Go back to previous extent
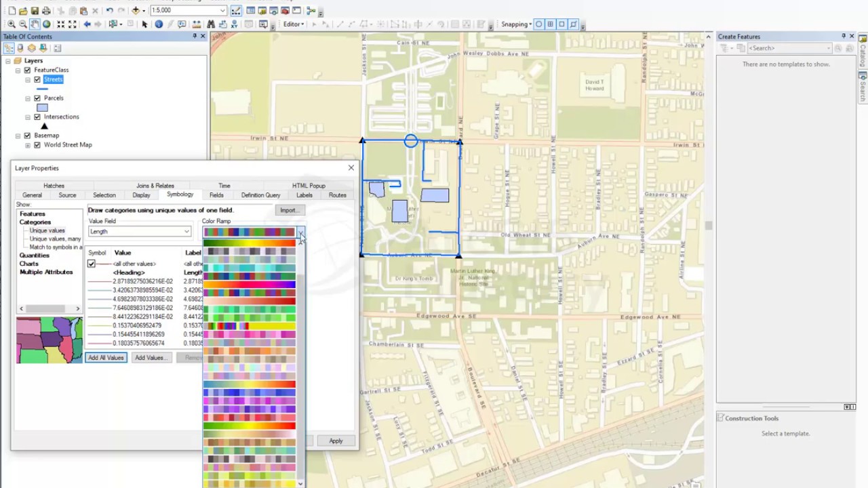The width and height of the screenshot is (868, 488). click(87, 24)
